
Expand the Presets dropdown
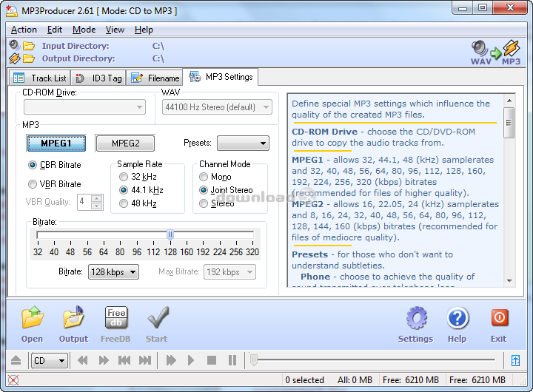pos(243,143)
